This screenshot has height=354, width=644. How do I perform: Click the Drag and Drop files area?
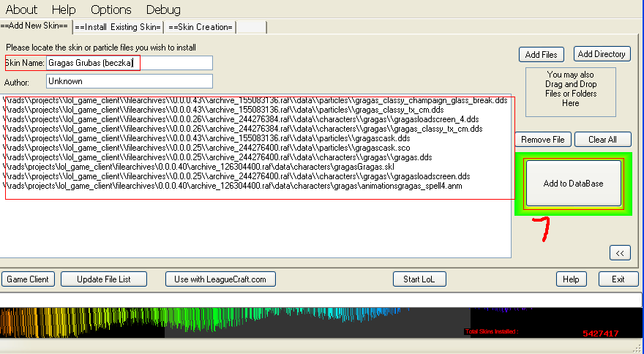[x=571, y=92]
